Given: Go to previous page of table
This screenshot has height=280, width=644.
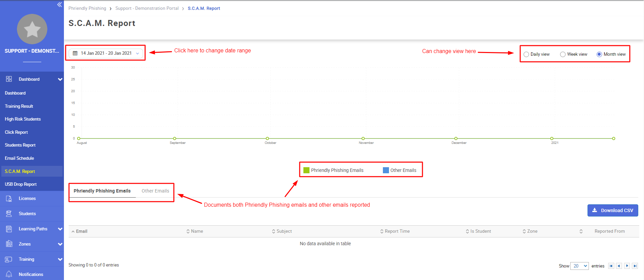Looking at the screenshot, I should pos(619,266).
